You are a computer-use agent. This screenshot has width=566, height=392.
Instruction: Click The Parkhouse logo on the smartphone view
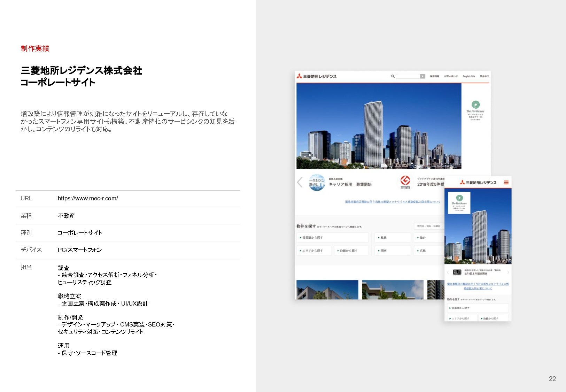pyautogui.click(x=459, y=201)
